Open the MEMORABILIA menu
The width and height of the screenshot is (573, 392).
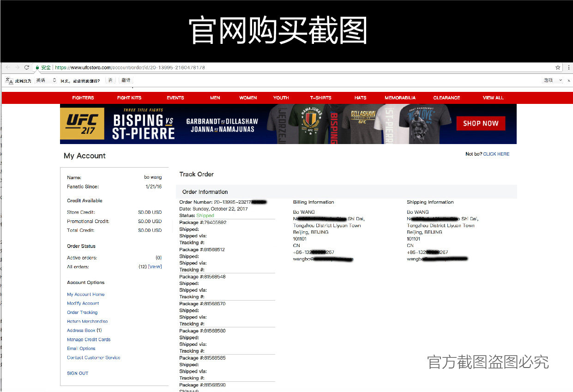point(400,98)
